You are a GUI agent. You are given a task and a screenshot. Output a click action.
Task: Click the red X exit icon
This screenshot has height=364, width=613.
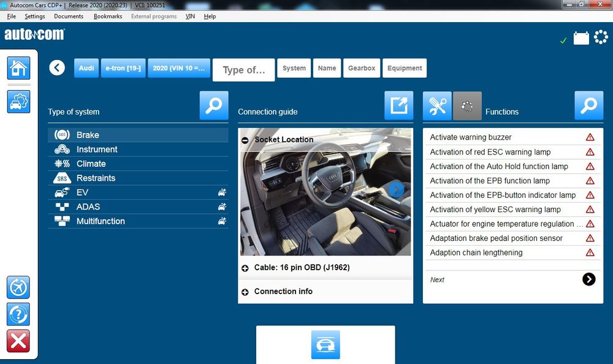click(18, 341)
